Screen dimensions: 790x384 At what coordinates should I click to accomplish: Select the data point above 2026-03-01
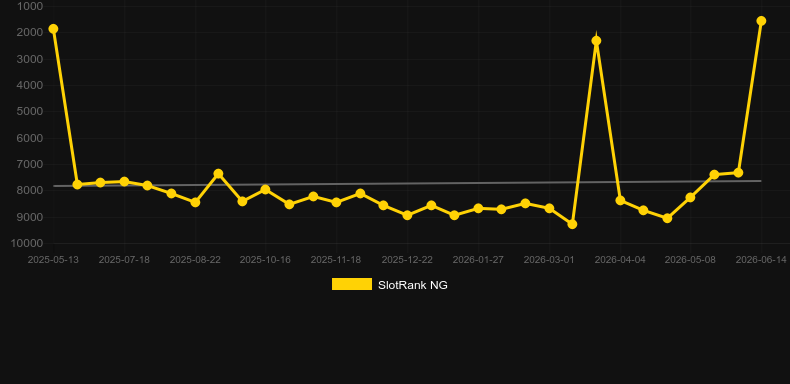click(549, 208)
